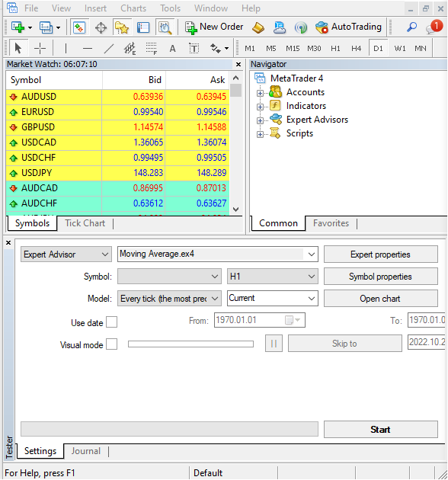Open the Tools menu

pos(170,8)
